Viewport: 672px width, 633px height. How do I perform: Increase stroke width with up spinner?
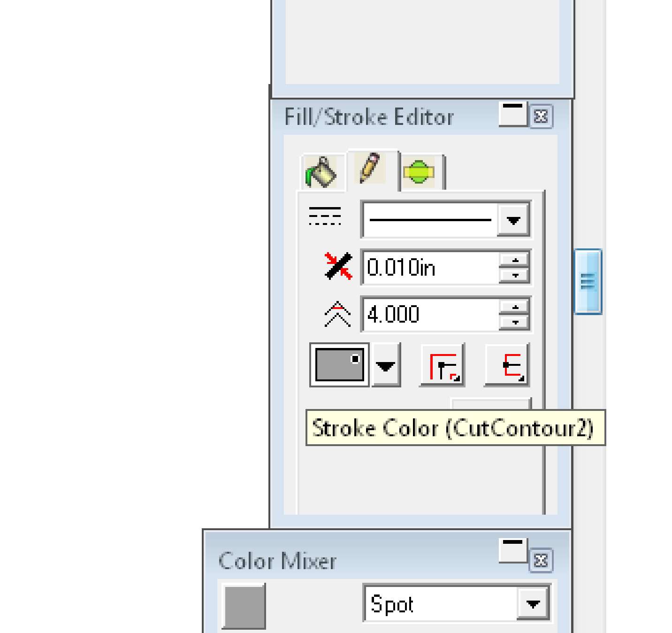(515, 260)
